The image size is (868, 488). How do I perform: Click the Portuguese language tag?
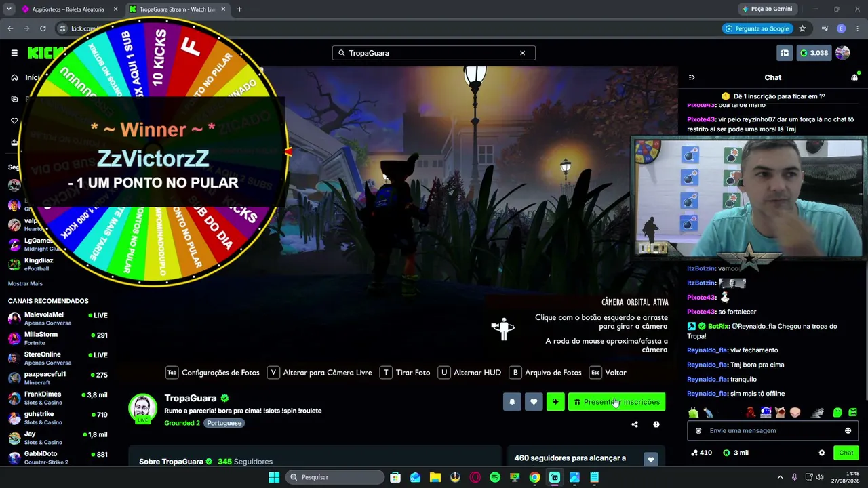[x=224, y=423]
